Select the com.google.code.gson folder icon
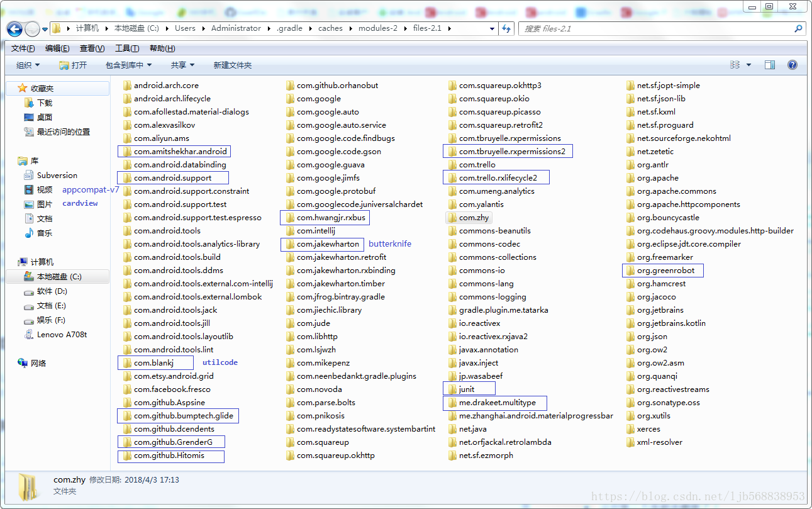The height and width of the screenshot is (509, 812). tap(290, 152)
